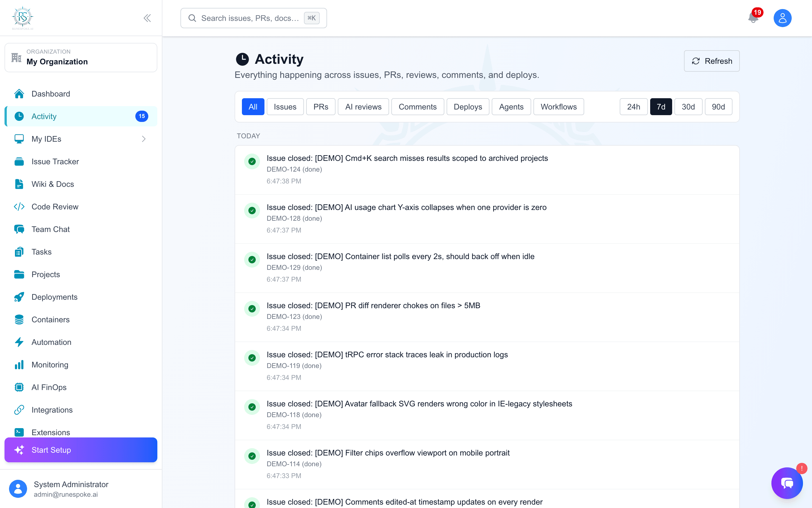
Task: Open the user profile avatar menu
Action: [782, 18]
